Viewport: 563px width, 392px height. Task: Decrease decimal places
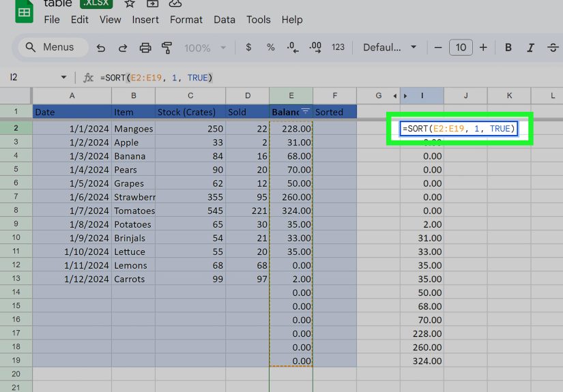[x=293, y=47]
